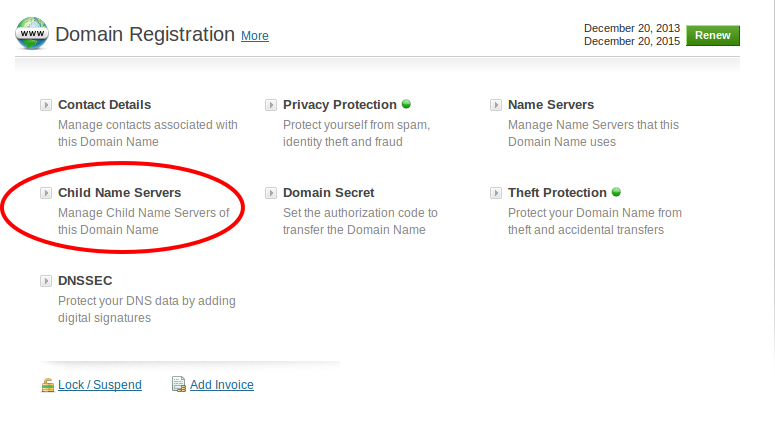Click the Add Invoice link
This screenshot has width=775, height=448.
click(x=221, y=385)
